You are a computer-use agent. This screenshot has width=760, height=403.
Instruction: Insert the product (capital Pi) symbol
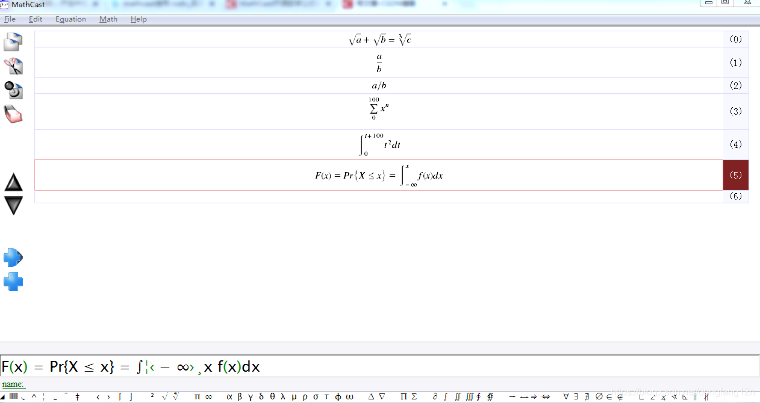click(x=403, y=397)
